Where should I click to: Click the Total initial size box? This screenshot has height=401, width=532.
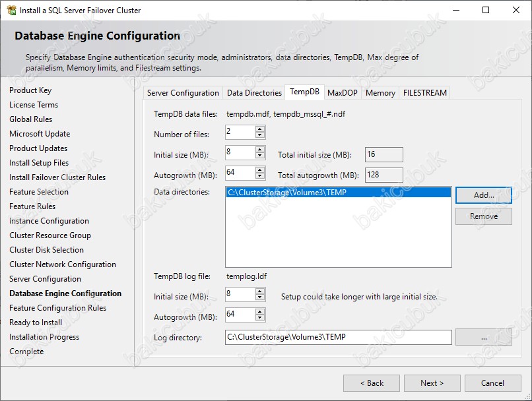(384, 154)
